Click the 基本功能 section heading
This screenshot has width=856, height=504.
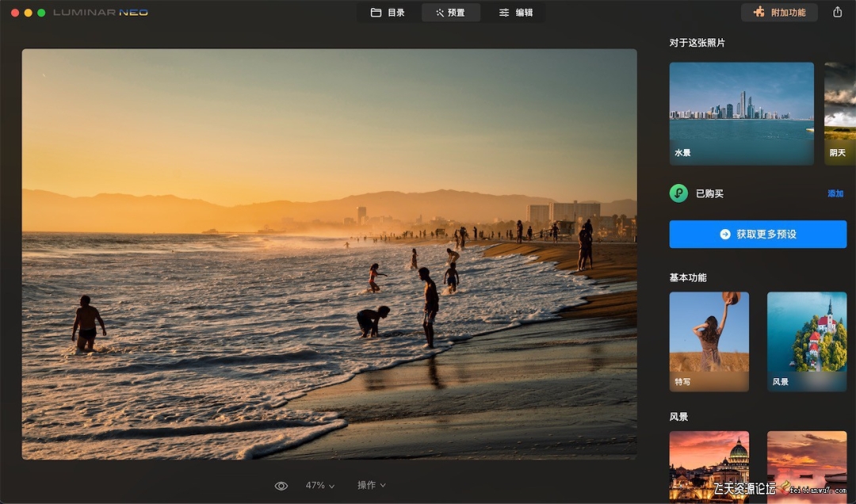click(688, 277)
